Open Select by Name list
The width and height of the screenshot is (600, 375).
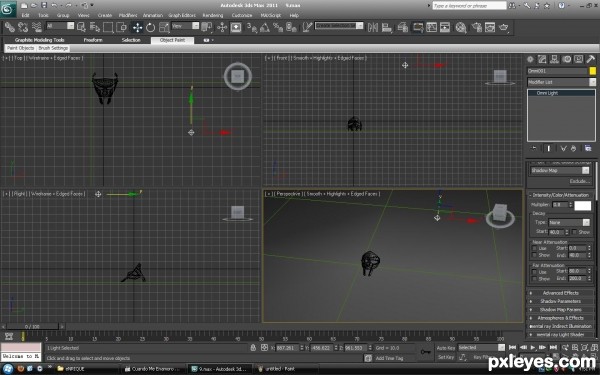(95, 27)
